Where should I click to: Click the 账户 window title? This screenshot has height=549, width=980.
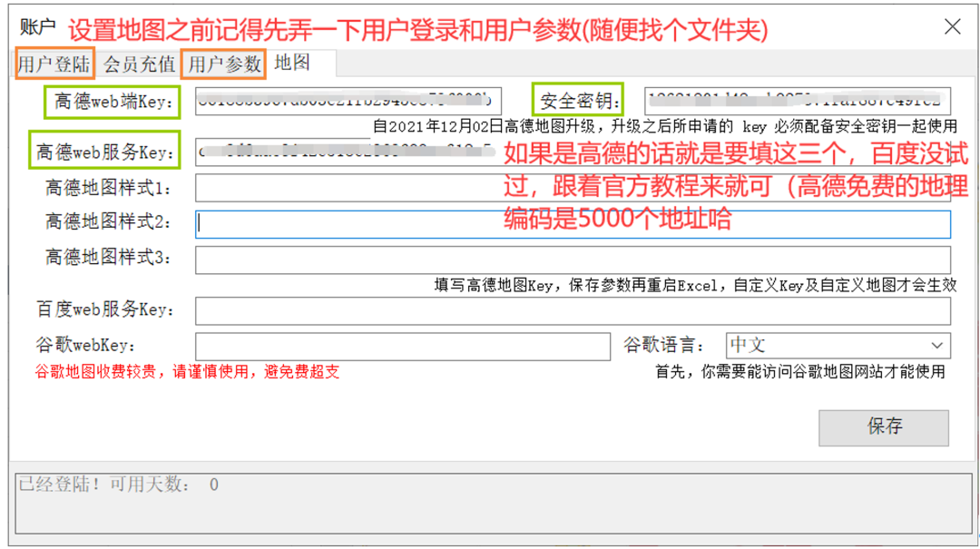click(37, 27)
